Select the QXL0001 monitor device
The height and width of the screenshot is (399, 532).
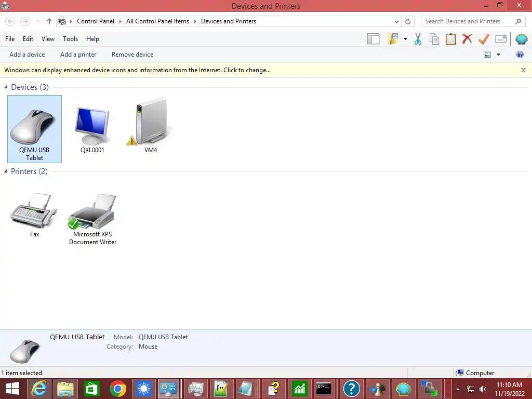click(92, 129)
